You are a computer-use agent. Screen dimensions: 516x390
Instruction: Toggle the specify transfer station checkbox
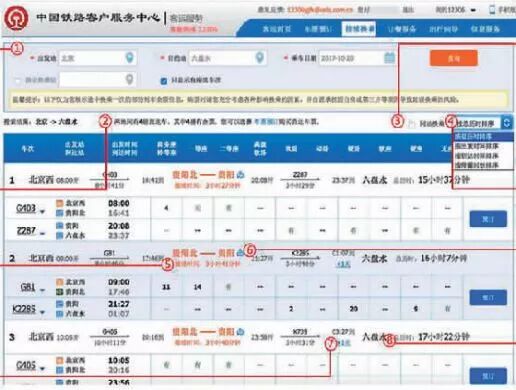18,80
